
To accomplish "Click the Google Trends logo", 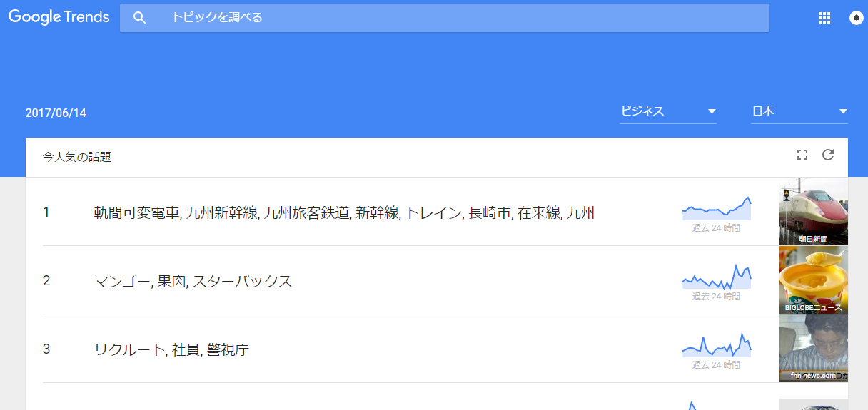I will click(x=59, y=18).
